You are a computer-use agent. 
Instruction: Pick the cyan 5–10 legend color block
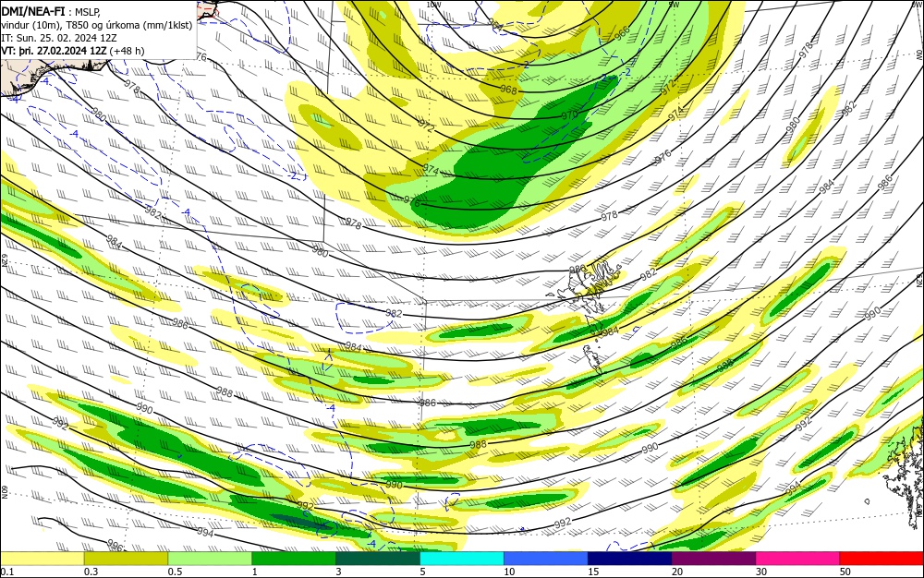point(461,559)
